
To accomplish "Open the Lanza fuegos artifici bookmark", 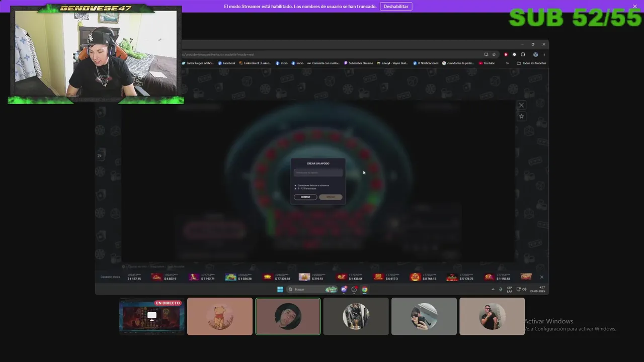I will coord(198,63).
